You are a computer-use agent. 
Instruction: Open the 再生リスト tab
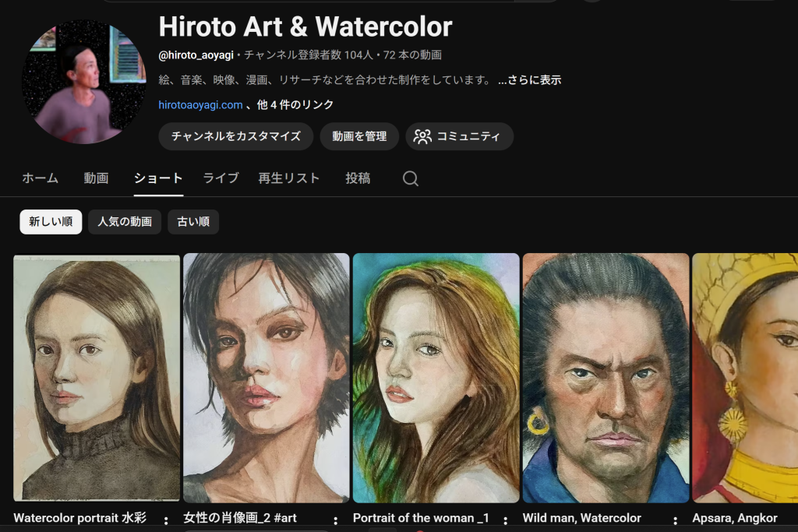[289, 178]
